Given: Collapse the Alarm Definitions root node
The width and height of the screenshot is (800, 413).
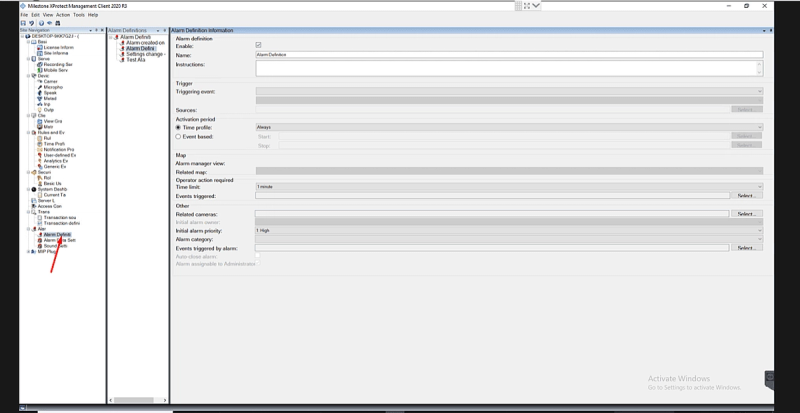Looking at the screenshot, I should [111, 37].
